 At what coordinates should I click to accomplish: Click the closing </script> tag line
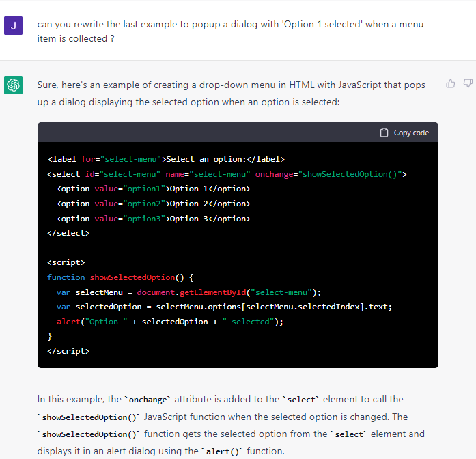(68, 351)
